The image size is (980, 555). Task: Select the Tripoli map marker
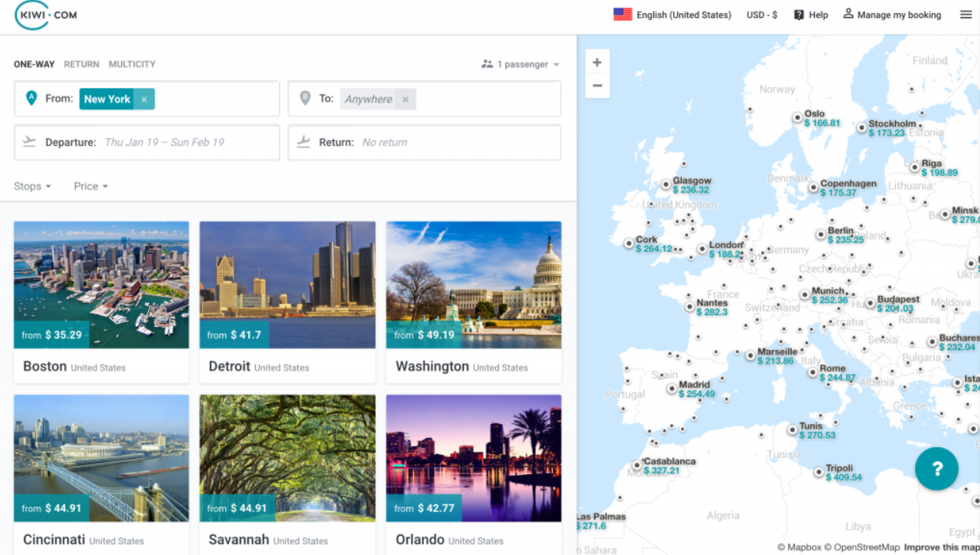tap(819, 472)
